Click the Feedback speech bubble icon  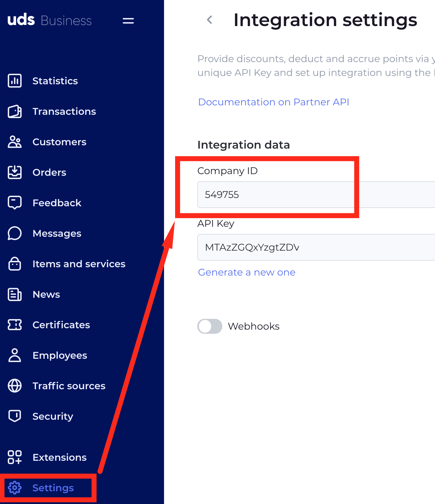pos(15,203)
